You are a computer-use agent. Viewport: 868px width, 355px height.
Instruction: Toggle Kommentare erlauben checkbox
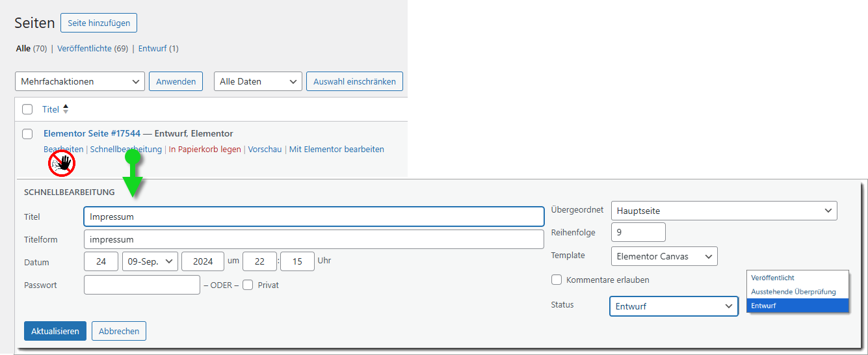point(557,280)
